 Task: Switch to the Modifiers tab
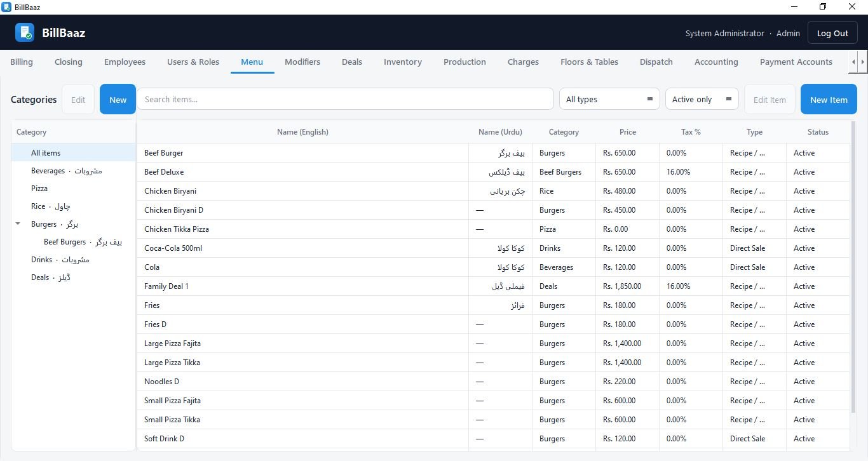coord(302,62)
